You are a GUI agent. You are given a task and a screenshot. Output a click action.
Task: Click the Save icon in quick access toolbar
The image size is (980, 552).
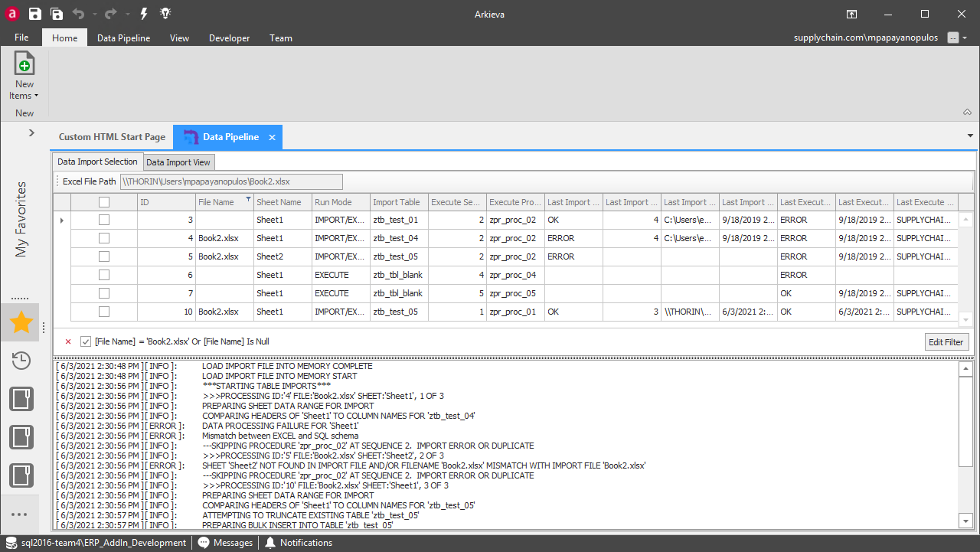click(x=35, y=14)
